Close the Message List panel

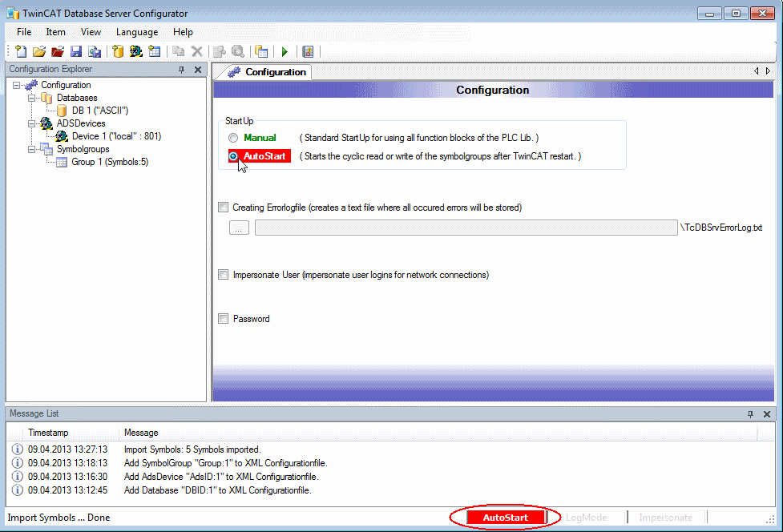click(x=766, y=414)
